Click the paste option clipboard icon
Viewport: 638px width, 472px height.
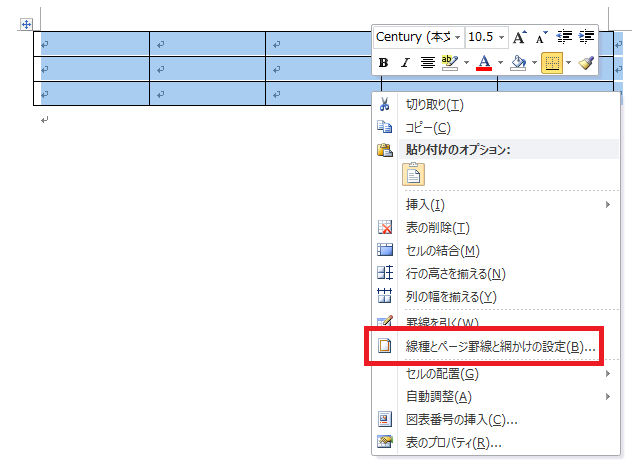413,174
